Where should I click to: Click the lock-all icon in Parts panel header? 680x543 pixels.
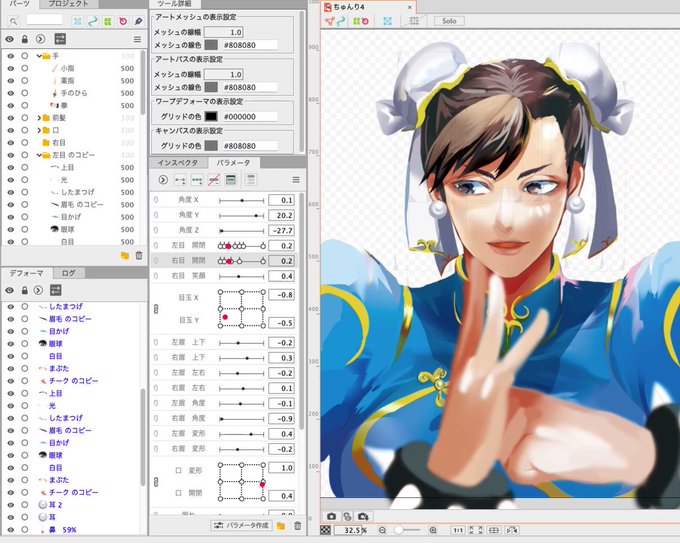tap(25, 39)
